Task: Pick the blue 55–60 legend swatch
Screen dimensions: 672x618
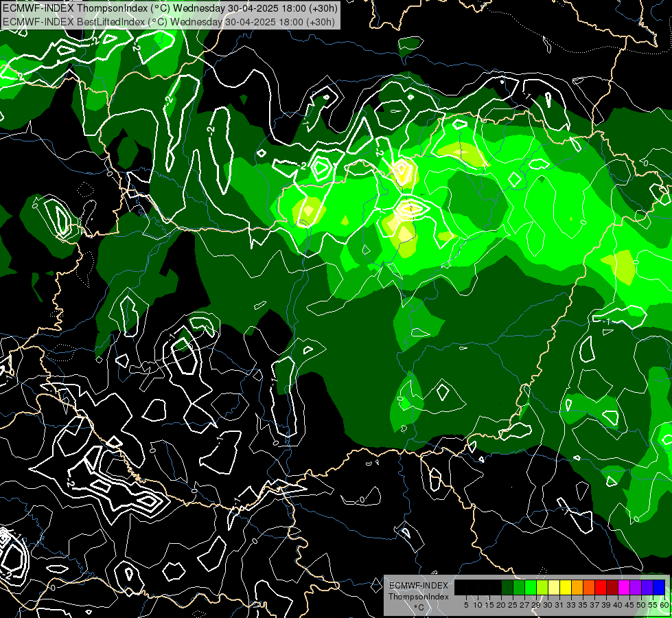Action: click(659, 587)
